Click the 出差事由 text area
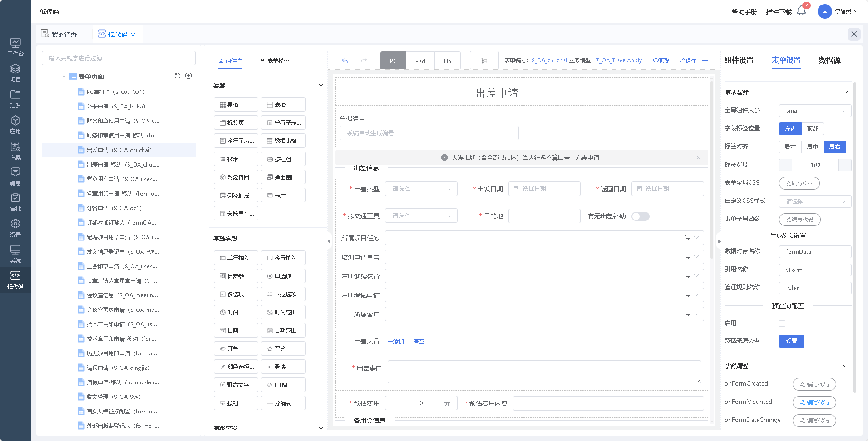This screenshot has width=868, height=441. pyautogui.click(x=544, y=372)
